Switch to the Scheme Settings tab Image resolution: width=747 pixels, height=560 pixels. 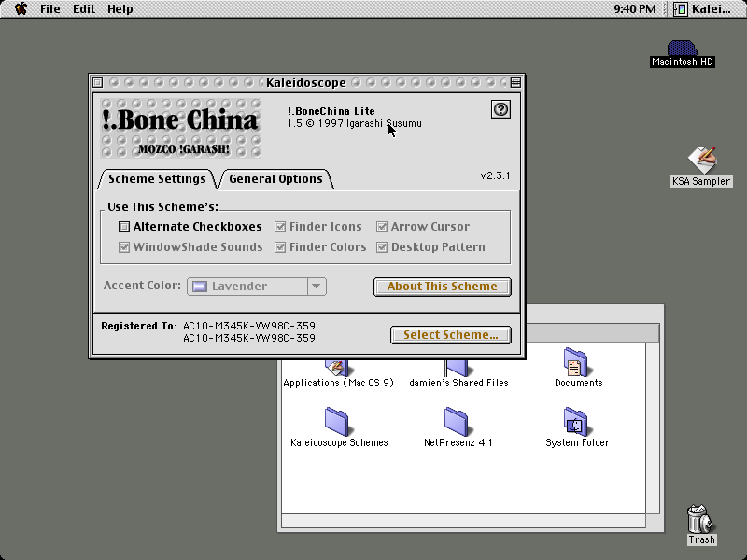[157, 179]
